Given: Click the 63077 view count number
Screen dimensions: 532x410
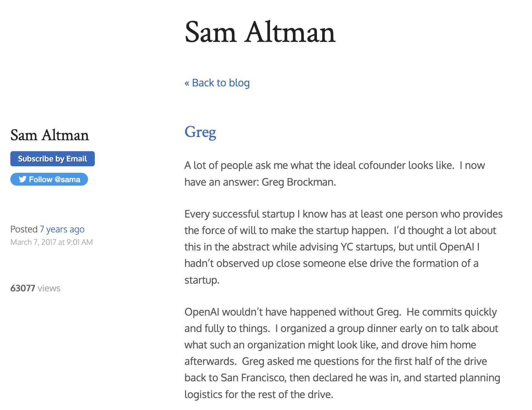Looking at the screenshot, I should 23,288.
